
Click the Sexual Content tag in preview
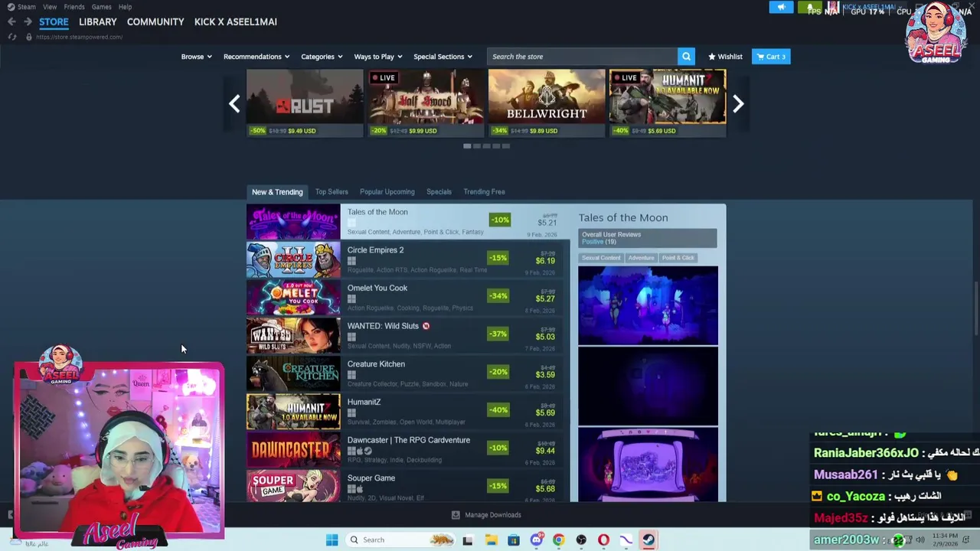click(x=601, y=258)
